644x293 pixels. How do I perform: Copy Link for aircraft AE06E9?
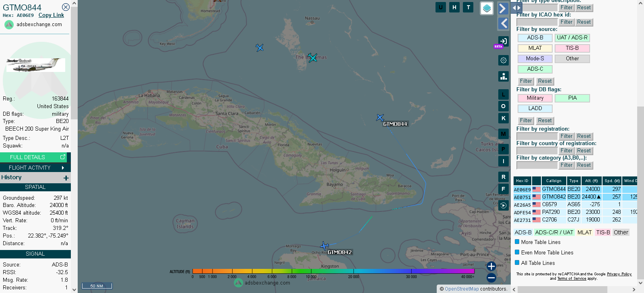coord(51,15)
